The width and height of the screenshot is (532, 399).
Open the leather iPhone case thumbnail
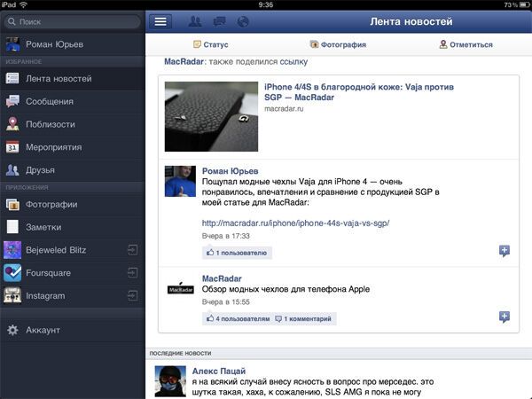coord(211,116)
